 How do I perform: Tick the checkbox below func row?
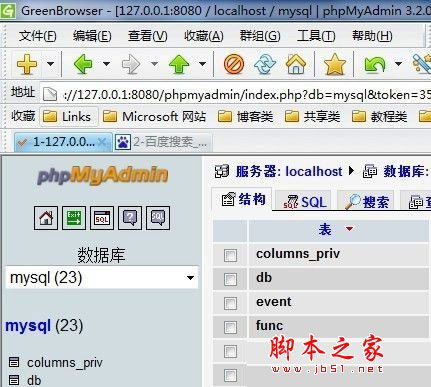click(230, 351)
